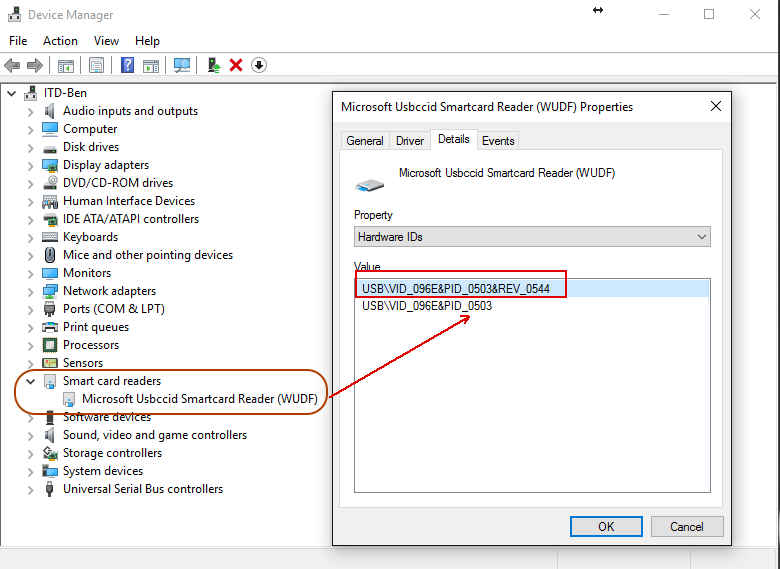Open the blue Help toolbar icon
Viewport: 780px width, 569px height.
click(127, 65)
